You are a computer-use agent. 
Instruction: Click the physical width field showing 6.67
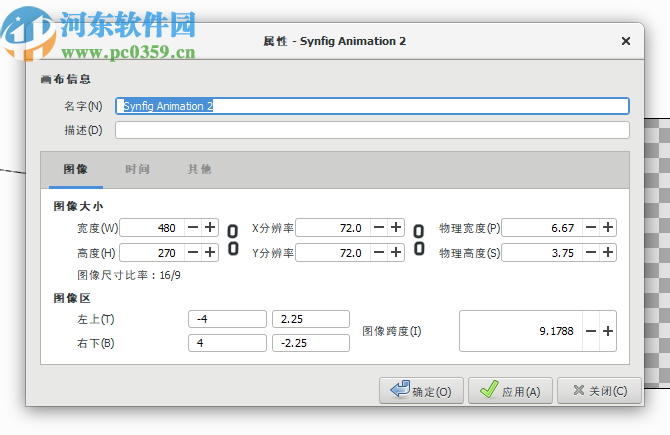point(542,228)
